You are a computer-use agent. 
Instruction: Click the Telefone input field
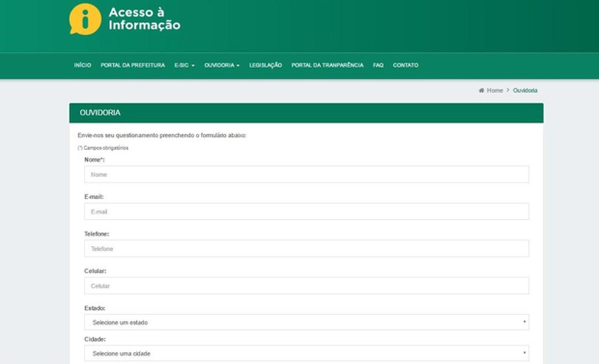(304, 248)
